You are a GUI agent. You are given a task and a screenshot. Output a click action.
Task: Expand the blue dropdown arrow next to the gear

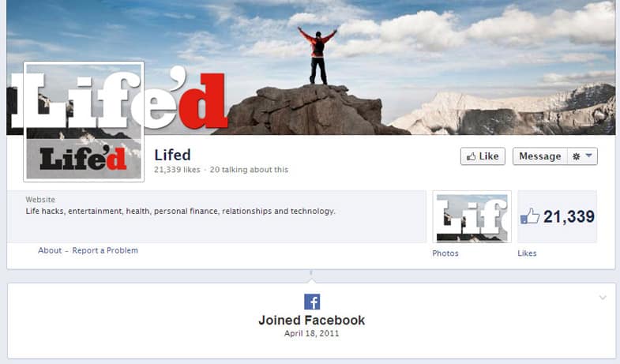pos(588,156)
